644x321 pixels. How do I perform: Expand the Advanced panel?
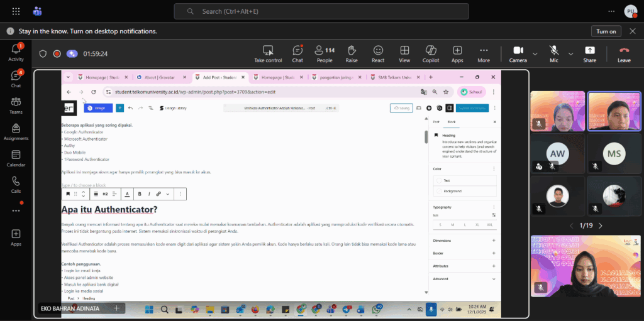click(465, 279)
